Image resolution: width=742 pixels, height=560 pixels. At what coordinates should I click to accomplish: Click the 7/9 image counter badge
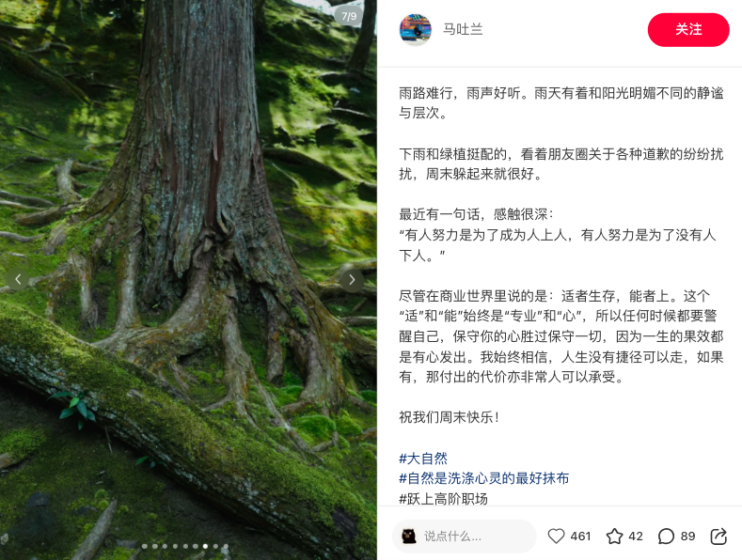tap(349, 16)
